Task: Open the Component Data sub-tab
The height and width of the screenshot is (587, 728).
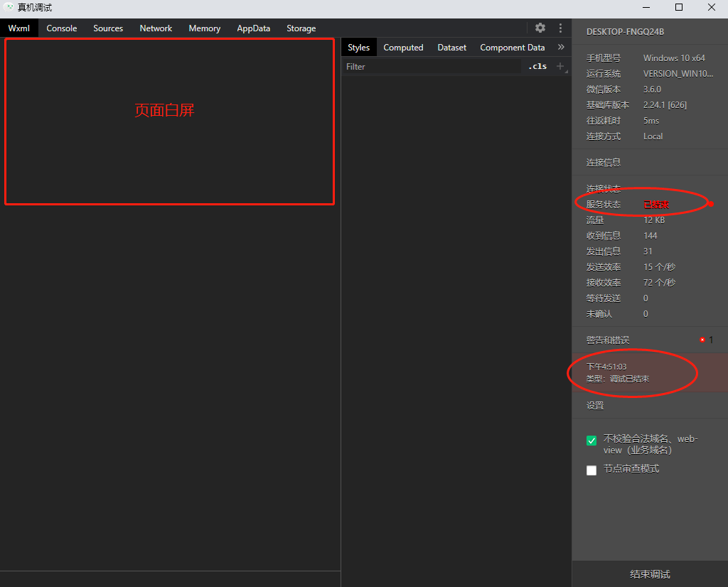Action: coord(513,48)
